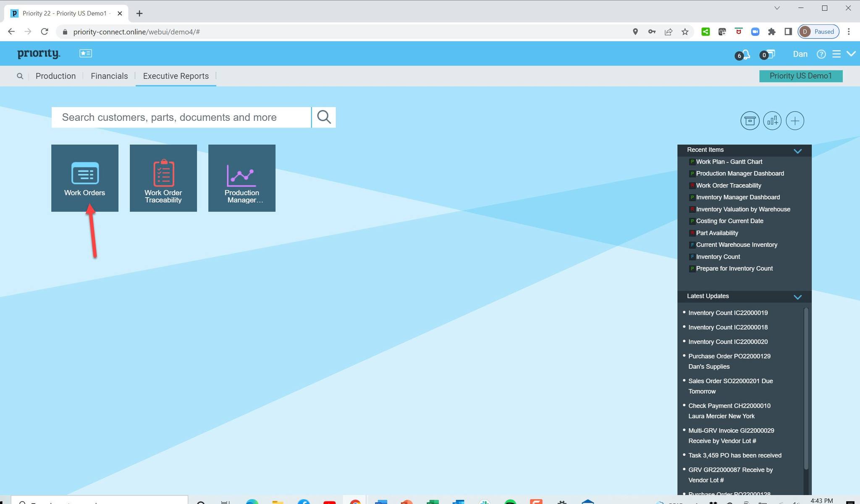Screen dimensions: 860x504
Task: Click the Dan user name
Action: [x=800, y=54]
